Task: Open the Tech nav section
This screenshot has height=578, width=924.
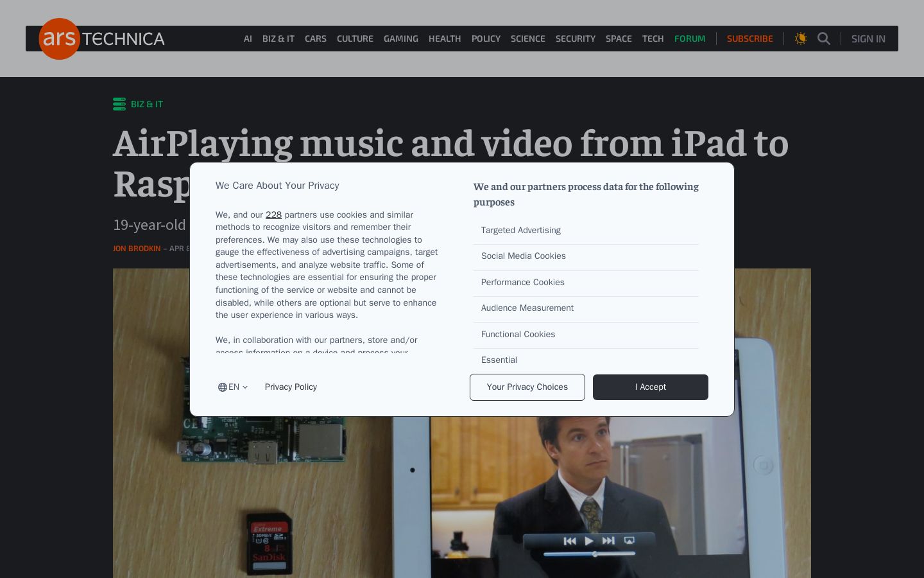Action: point(653,39)
